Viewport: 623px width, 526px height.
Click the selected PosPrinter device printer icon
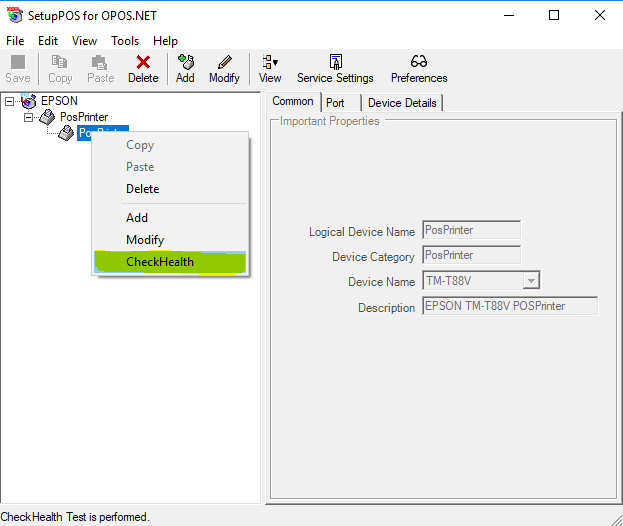click(66, 133)
